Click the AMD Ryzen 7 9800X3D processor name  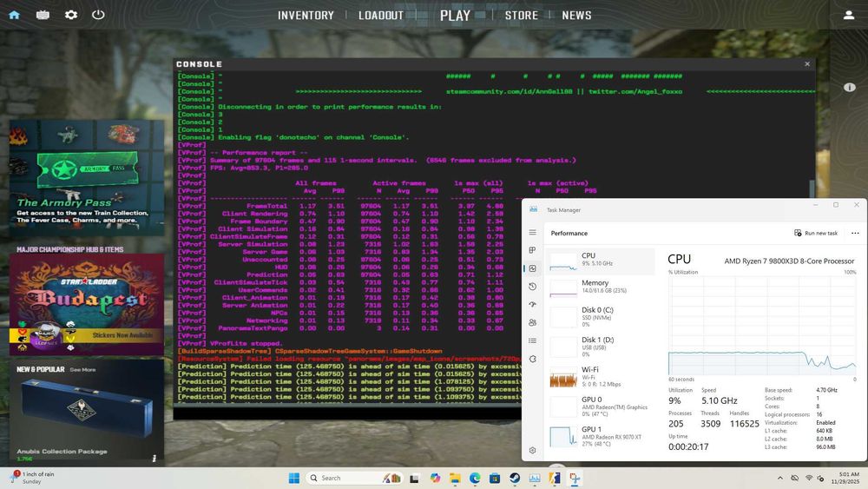click(789, 261)
